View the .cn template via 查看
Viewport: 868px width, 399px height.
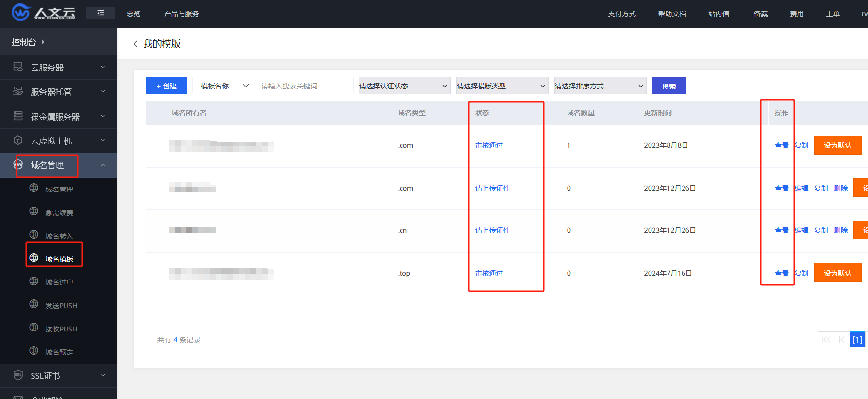click(782, 230)
